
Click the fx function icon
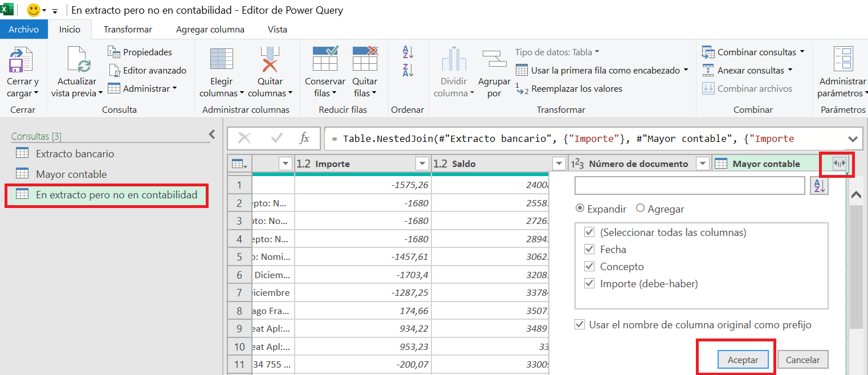click(x=305, y=138)
